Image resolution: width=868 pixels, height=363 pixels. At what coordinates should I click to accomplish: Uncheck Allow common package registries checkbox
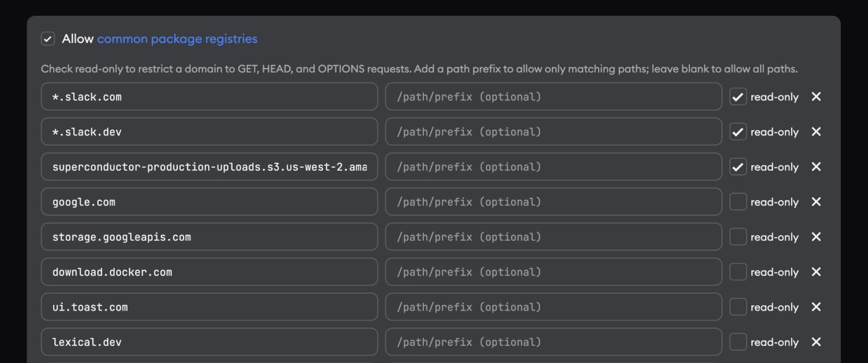[x=48, y=39]
